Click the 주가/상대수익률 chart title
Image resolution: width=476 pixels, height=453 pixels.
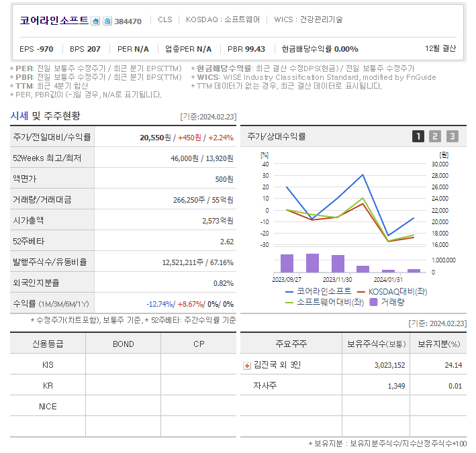coord(276,137)
